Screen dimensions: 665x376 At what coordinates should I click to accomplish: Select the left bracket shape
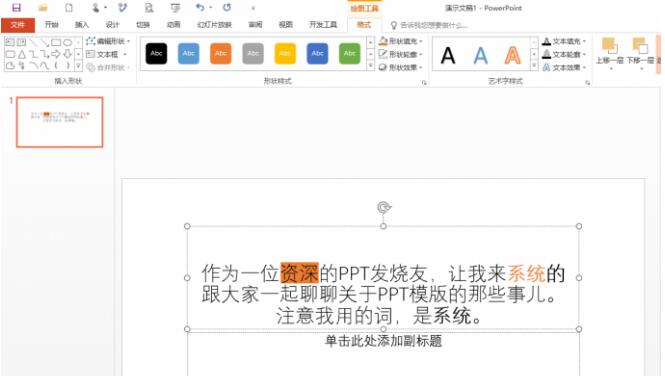point(56,65)
